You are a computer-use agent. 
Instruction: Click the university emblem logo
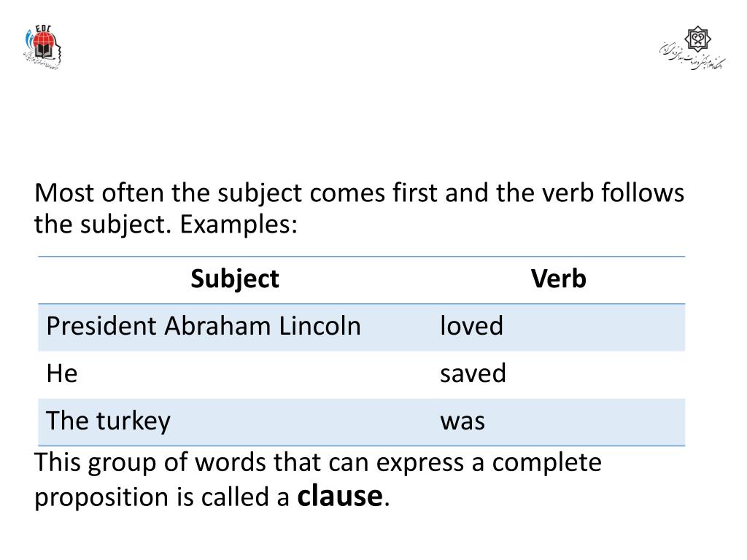pos(697,39)
